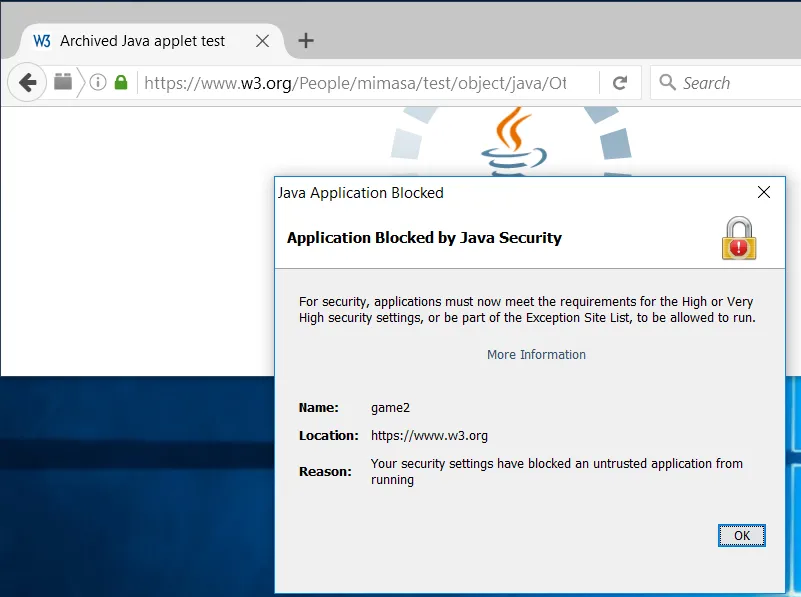Click the application name game2

[x=390, y=408]
